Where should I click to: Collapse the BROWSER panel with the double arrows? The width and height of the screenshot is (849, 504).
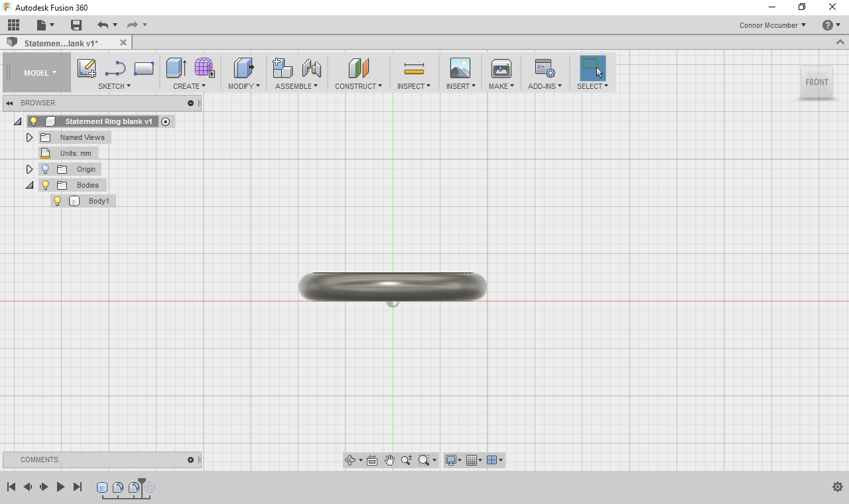click(x=10, y=103)
